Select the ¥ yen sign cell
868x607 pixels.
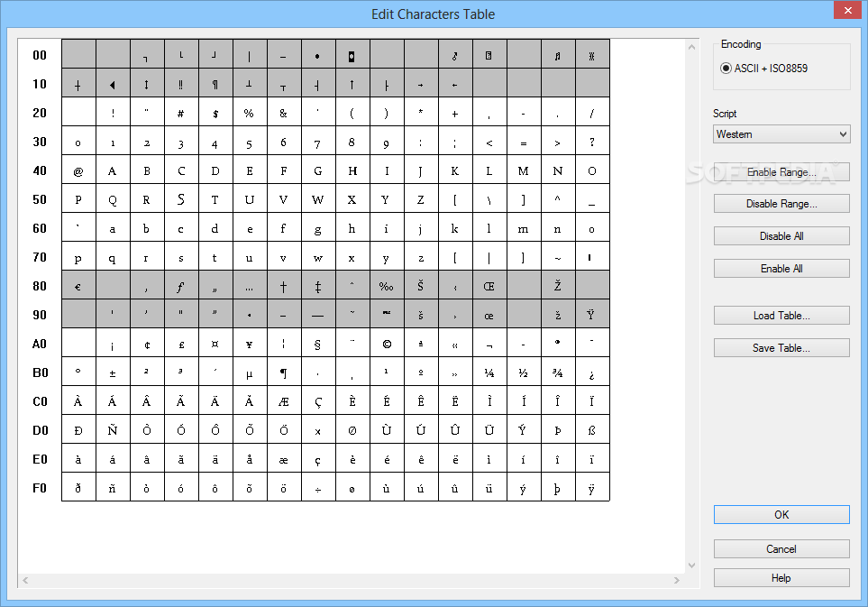[250, 344]
